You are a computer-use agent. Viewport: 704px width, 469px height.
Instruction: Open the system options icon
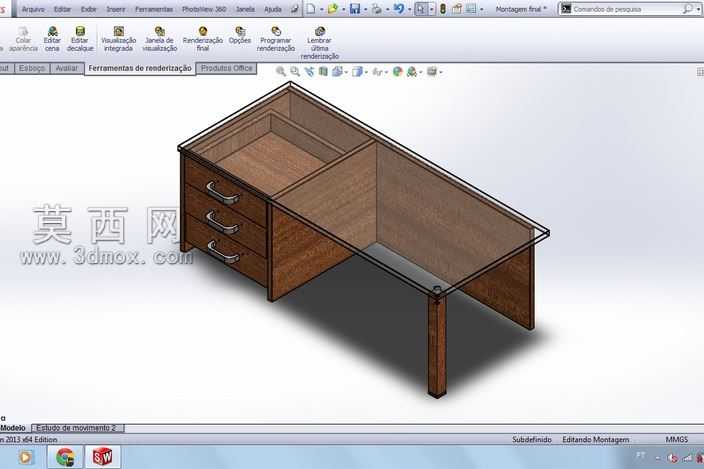[471, 9]
